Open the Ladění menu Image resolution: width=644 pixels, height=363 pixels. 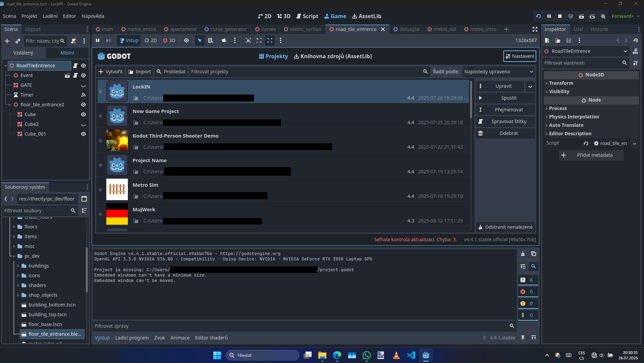tap(50, 16)
